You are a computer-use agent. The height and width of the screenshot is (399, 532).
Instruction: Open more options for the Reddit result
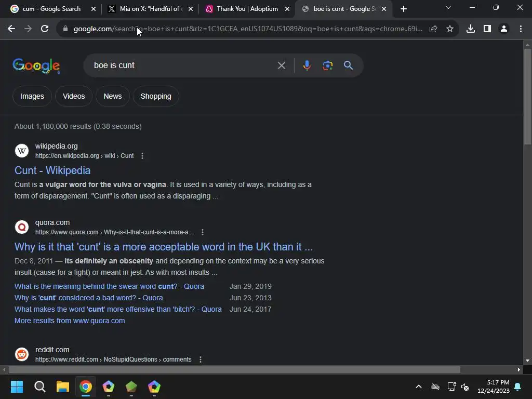[201, 360]
